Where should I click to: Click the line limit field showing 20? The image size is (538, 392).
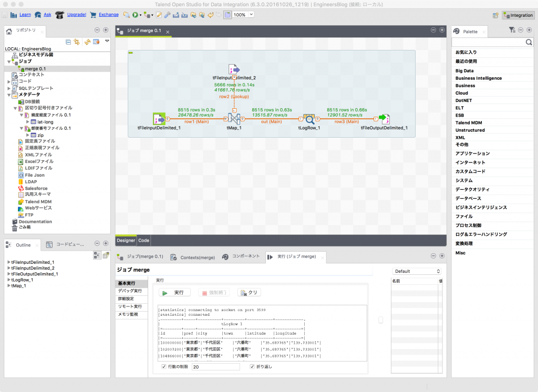click(216, 367)
